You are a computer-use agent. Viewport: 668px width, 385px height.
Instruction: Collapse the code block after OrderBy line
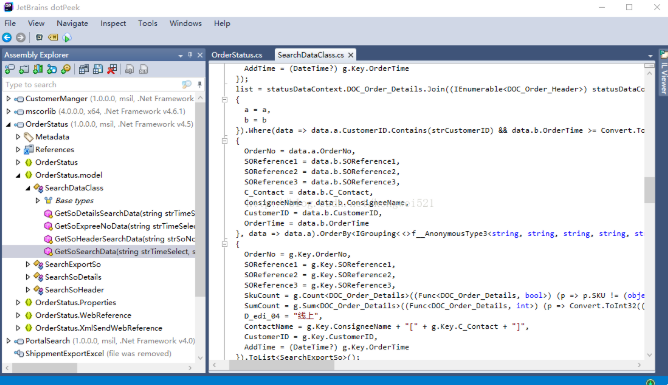pos(225,244)
